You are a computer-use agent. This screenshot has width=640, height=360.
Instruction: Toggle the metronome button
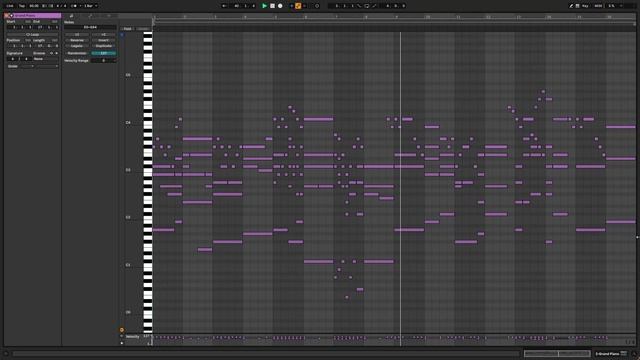tap(74, 6)
